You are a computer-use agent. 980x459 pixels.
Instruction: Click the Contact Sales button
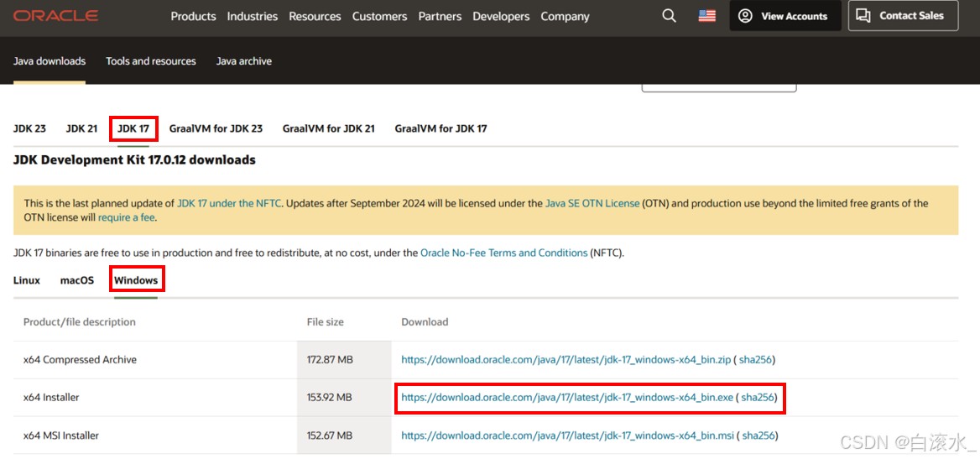click(x=902, y=16)
